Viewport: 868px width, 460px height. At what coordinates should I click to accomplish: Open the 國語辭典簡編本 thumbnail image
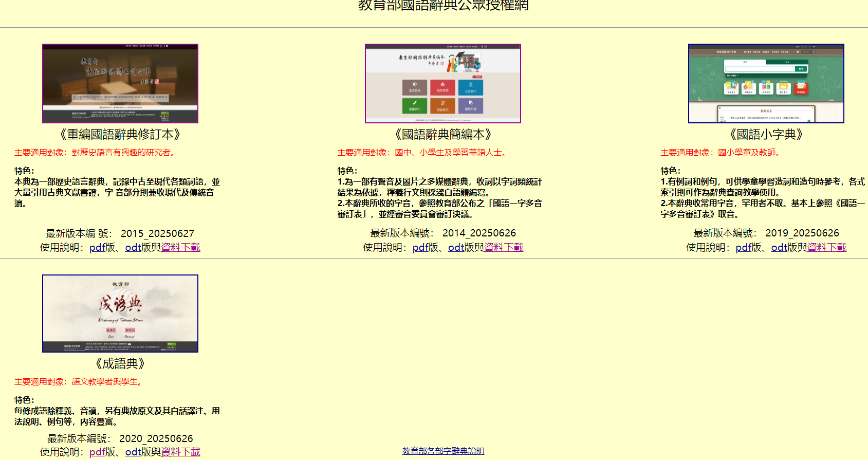(443, 83)
